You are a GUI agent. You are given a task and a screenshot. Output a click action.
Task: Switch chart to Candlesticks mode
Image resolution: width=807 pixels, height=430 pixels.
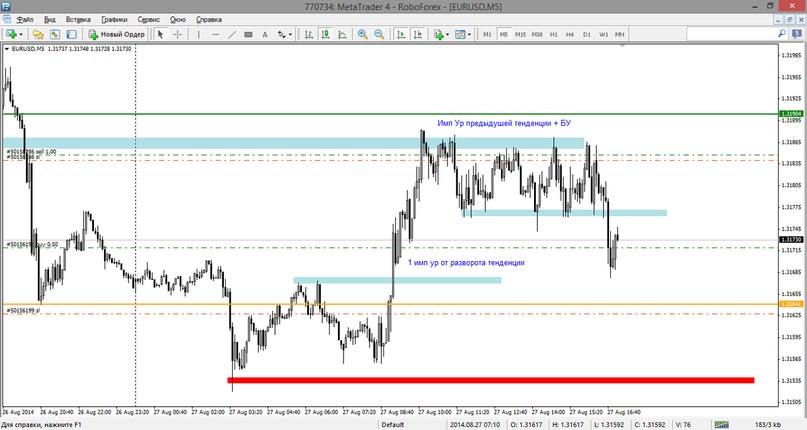(325, 34)
